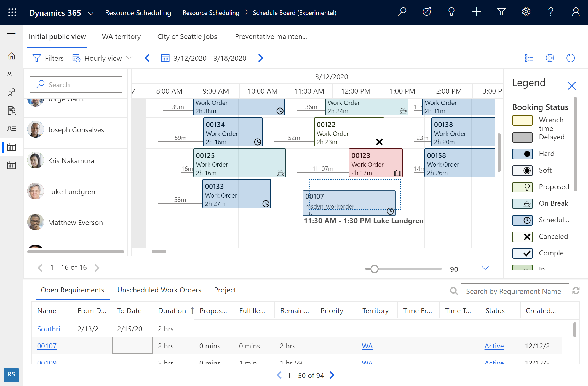This screenshot has height=386, width=588.
Task: Click the Completed booking status checkmark icon
Action: pyautogui.click(x=526, y=253)
